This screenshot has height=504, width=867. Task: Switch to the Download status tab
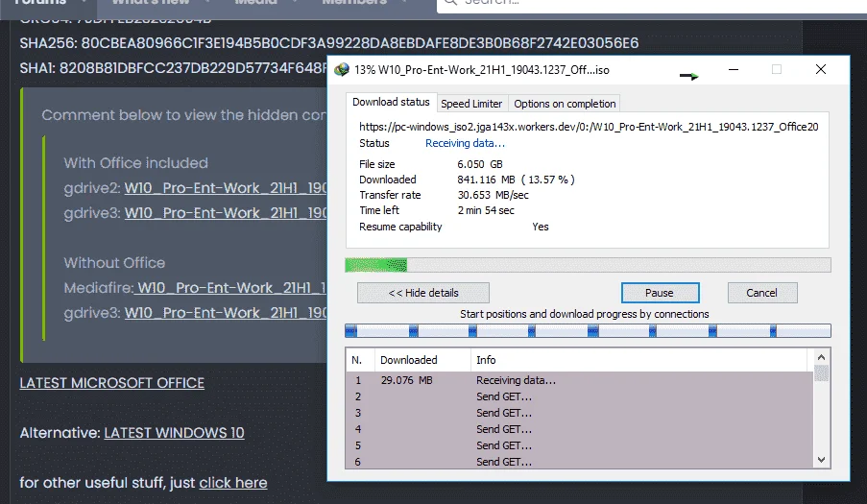(391, 102)
